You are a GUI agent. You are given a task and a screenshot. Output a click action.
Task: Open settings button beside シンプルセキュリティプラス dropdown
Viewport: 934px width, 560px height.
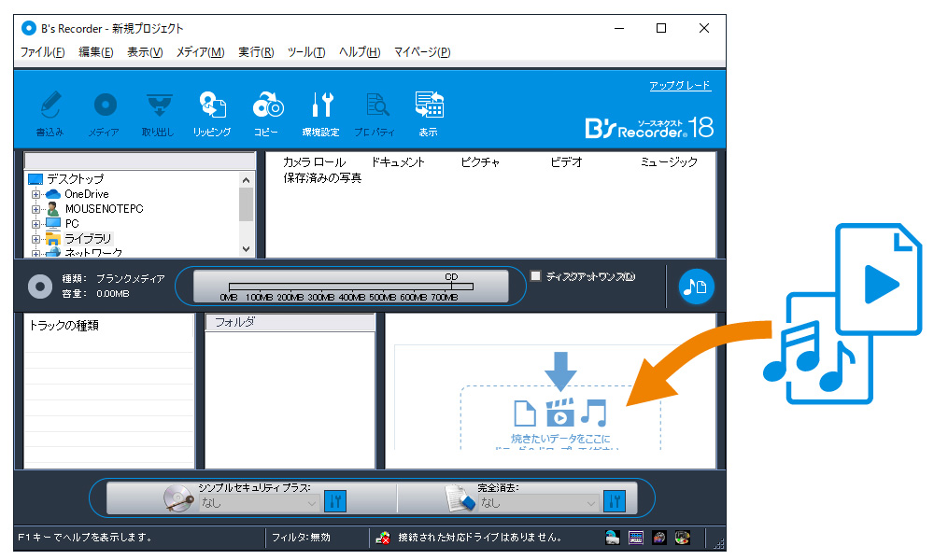[335, 501]
